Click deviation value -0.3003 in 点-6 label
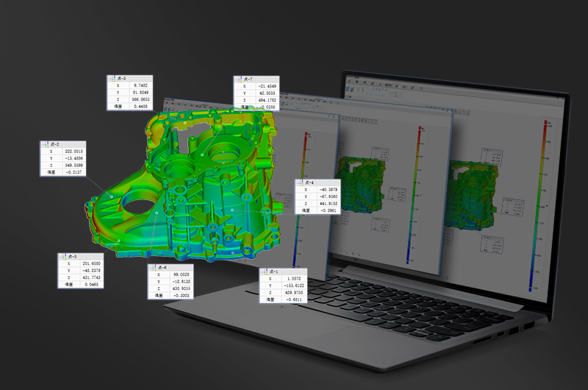Viewport: 588px width, 390px height. tap(180, 295)
